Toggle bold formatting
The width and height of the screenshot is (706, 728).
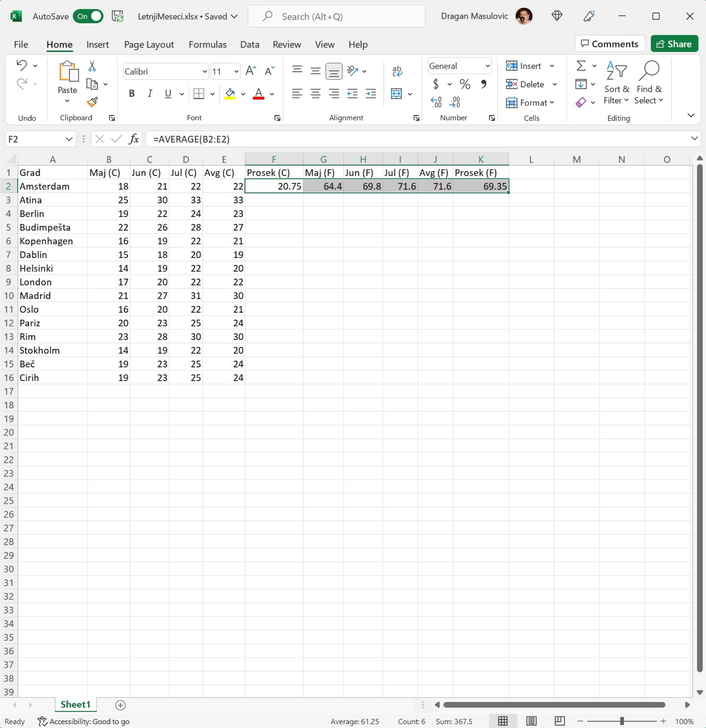[132, 94]
